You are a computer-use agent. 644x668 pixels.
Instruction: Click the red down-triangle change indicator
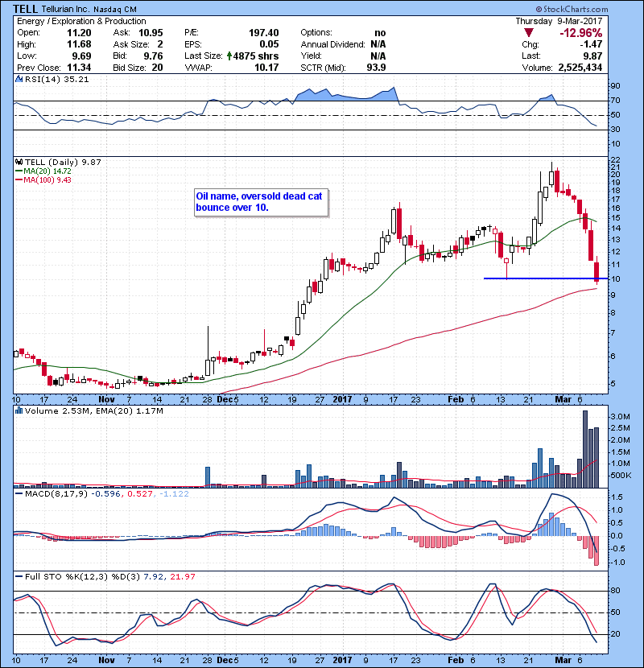(529, 33)
